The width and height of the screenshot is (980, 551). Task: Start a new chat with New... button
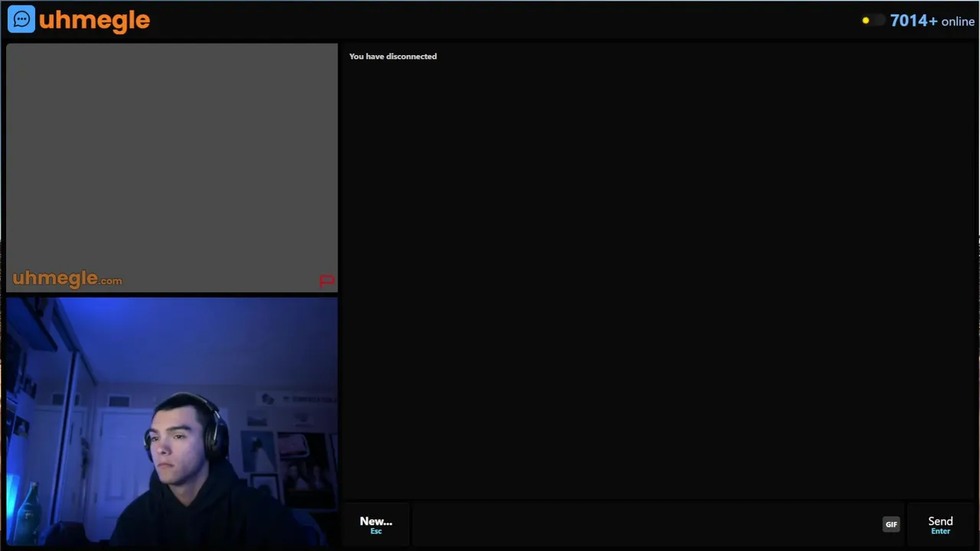click(376, 524)
